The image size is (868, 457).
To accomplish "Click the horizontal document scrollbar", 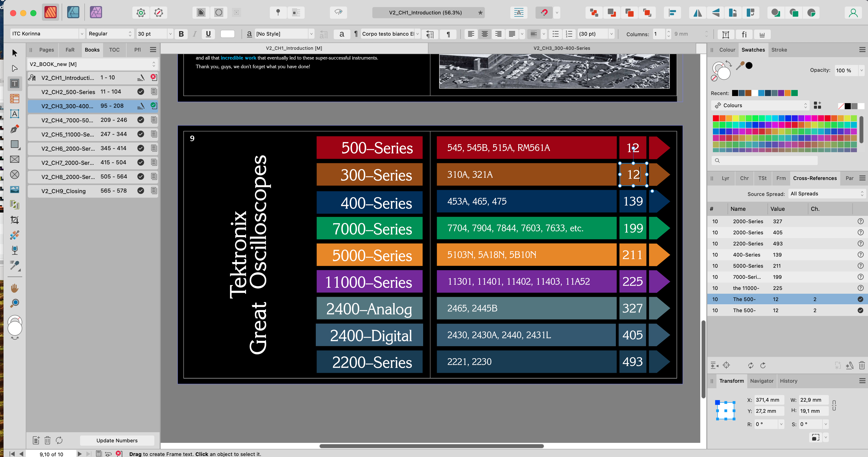I will point(431,446).
